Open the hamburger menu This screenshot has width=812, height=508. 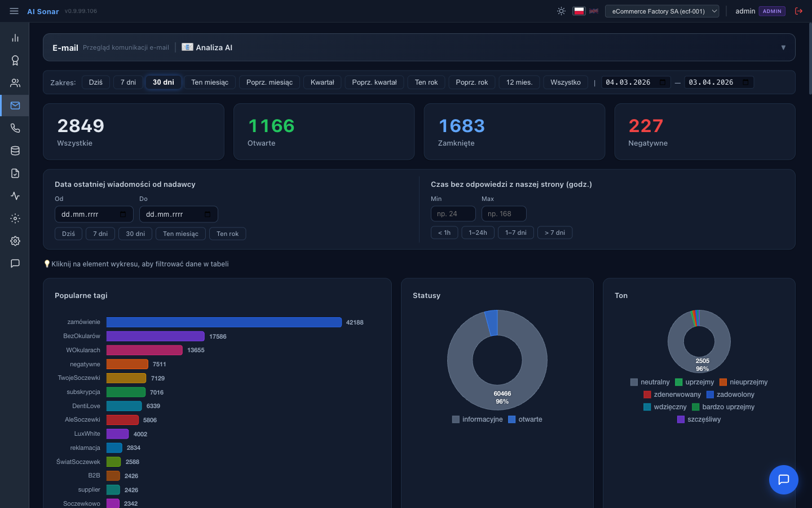point(14,11)
